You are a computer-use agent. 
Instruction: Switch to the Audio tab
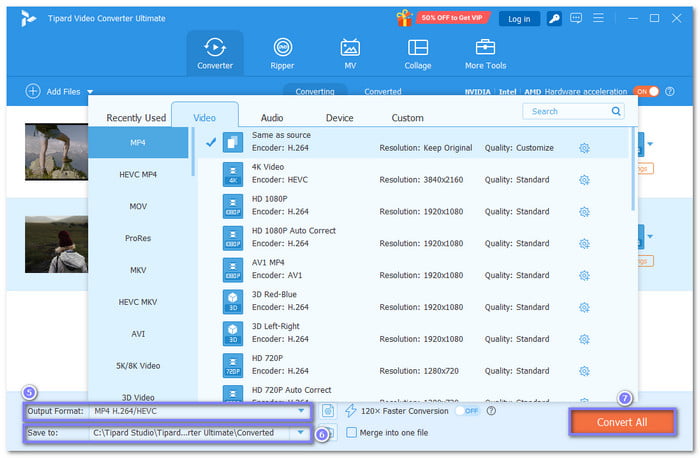point(272,118)
